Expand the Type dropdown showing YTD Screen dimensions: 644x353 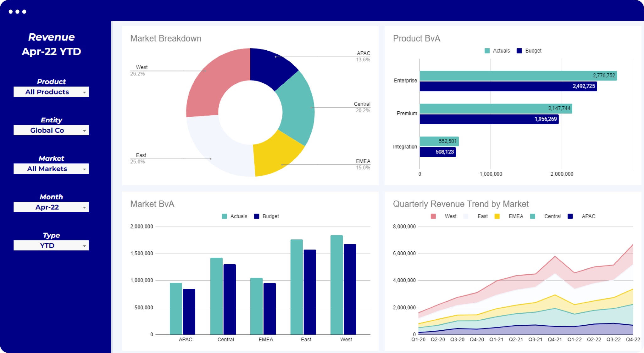tap(51, 245)
